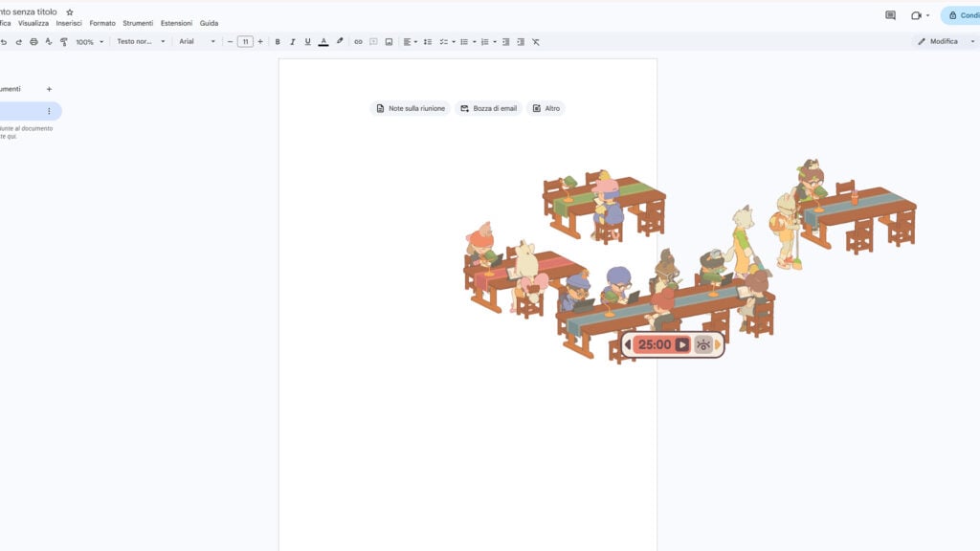Insert a link using the link icon
The height and width of the screenshot is (551, 980).
tap(358, 41)
